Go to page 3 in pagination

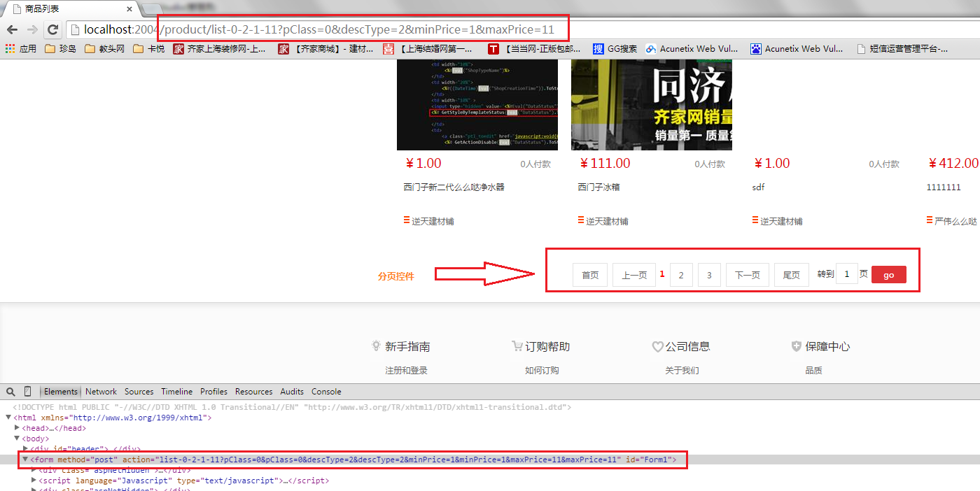pos(709,275)
